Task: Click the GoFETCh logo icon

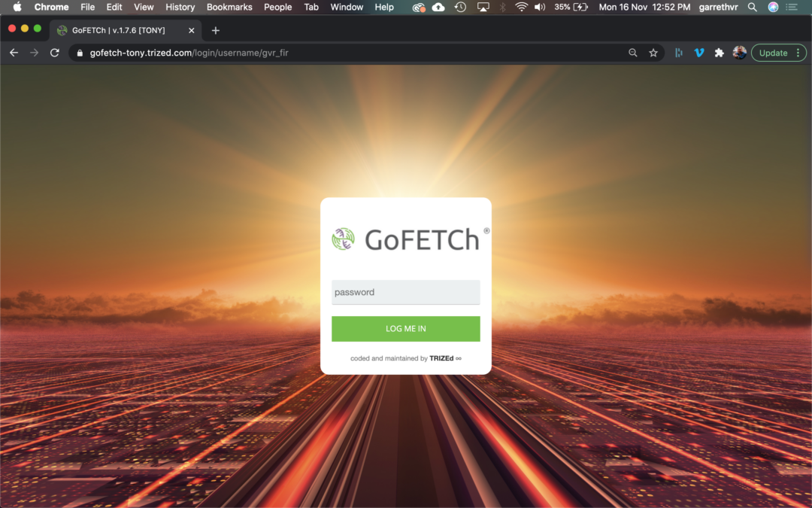Action: pos(343,239)
